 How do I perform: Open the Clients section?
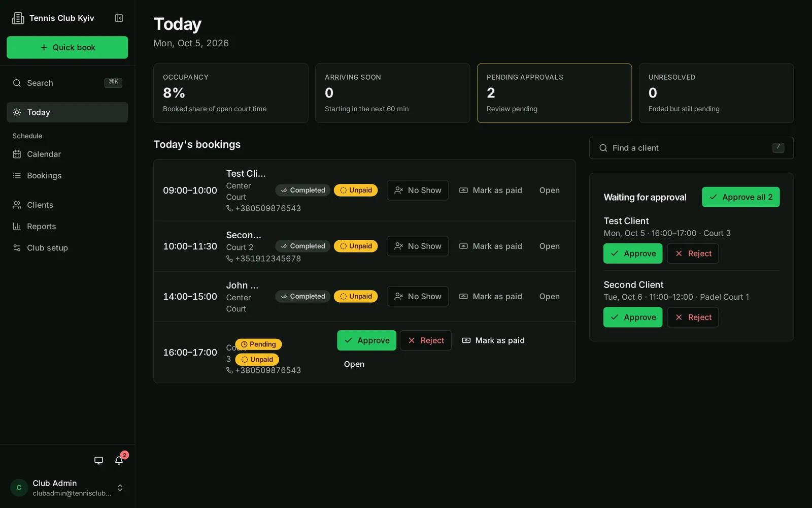(x=67, y=205)
